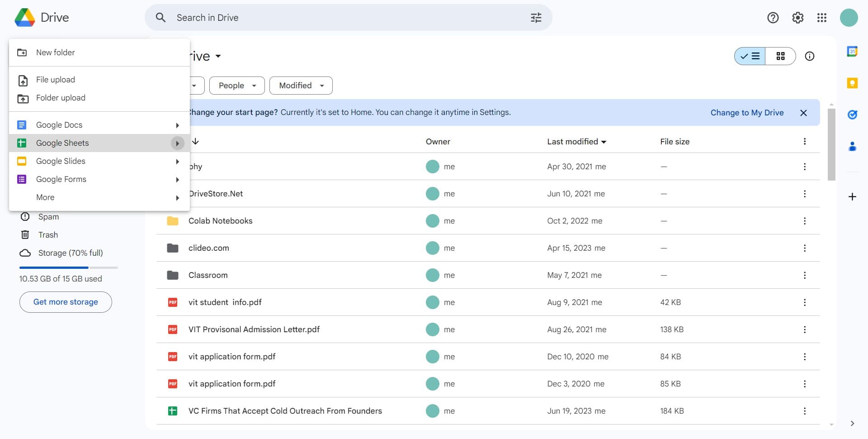The width and height of the screenshot is (868, 439).
Task: Open advanced search options in the search bar
Action: click(536, 17)
